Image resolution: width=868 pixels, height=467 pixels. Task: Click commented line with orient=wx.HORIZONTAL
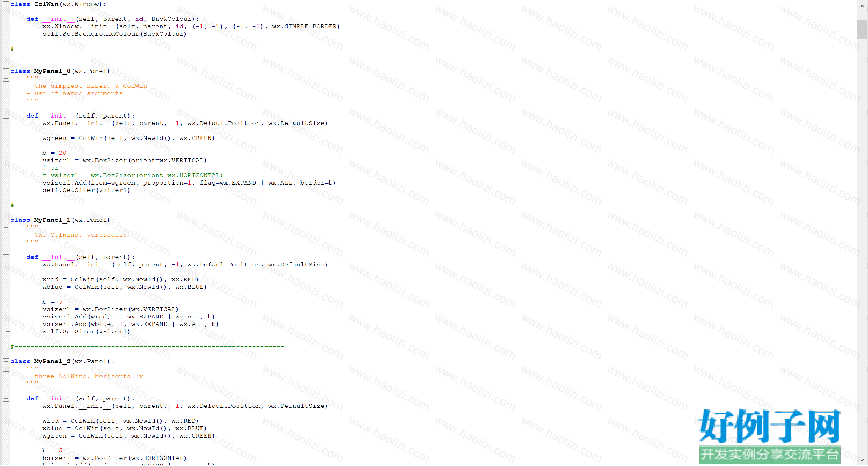point(132,175)
